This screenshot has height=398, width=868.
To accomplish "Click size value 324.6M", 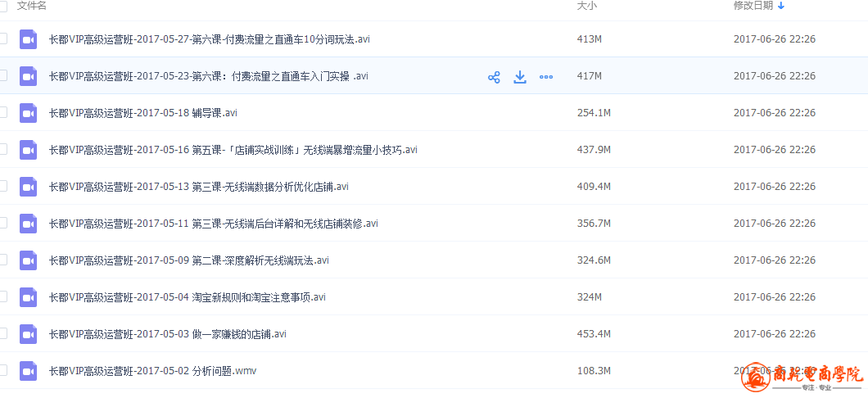I will coord(594,260).
